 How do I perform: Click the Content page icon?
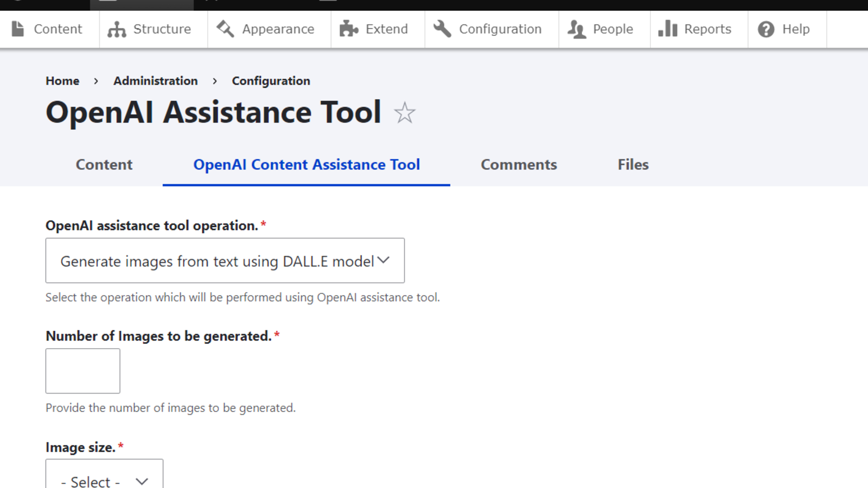click(x=18, y=29)
